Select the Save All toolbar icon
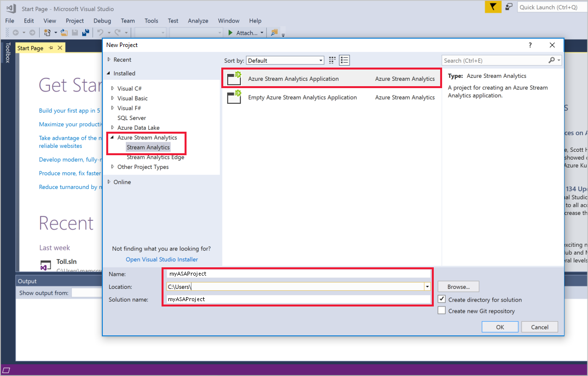Viewport: 588px width, 376px height. coord(85,32)
